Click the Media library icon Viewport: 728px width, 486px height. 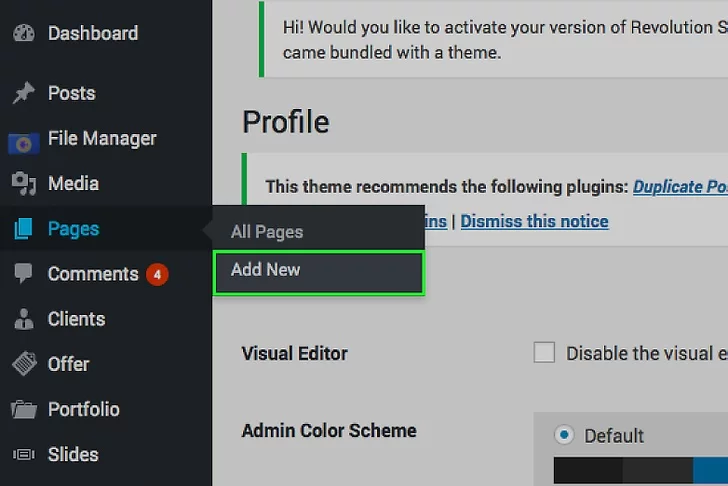click(x=23, y=184)
